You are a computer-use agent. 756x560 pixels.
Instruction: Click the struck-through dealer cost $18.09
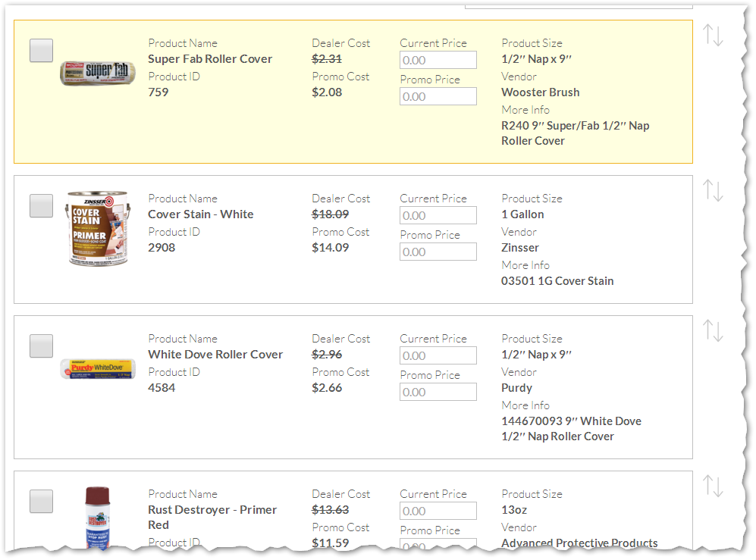pyautogui.click(x=331, y=214)
